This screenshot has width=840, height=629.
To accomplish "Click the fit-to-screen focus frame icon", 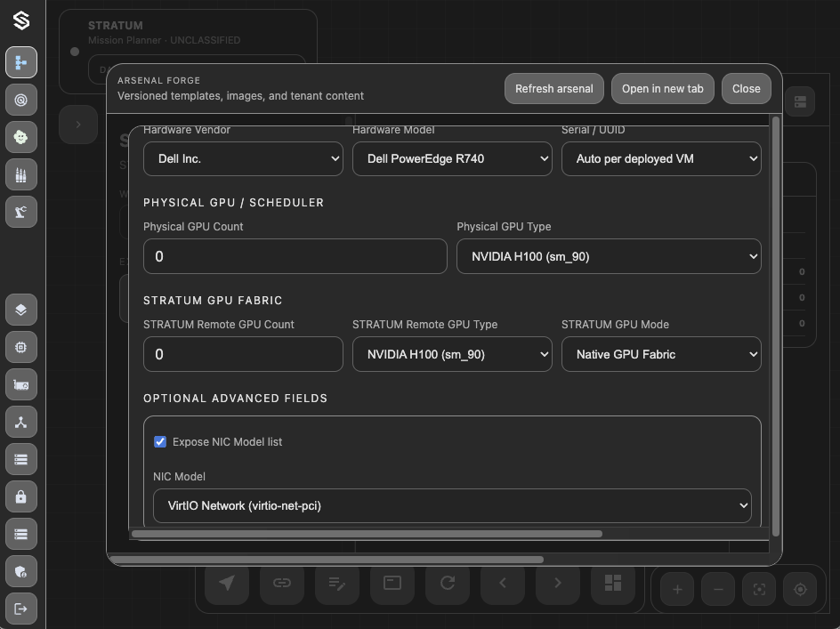I will coord(759,589).
